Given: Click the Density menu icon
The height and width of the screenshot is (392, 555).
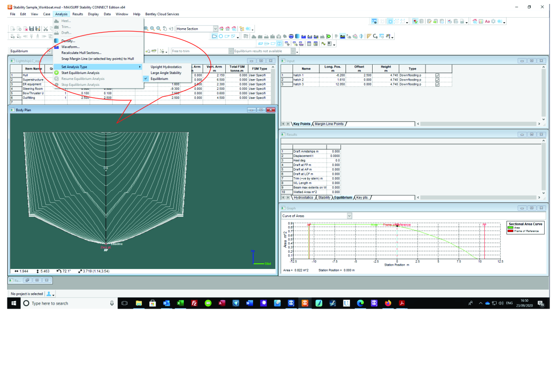Looking at the screenshot, I should 57,40.
